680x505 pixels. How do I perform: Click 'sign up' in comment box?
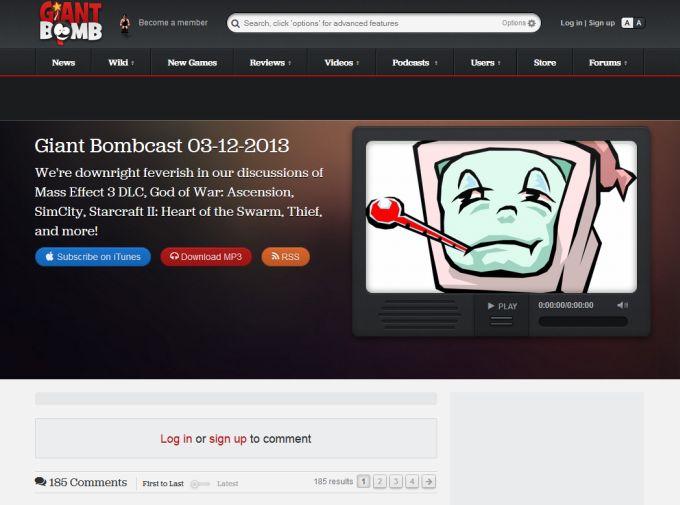228,439
